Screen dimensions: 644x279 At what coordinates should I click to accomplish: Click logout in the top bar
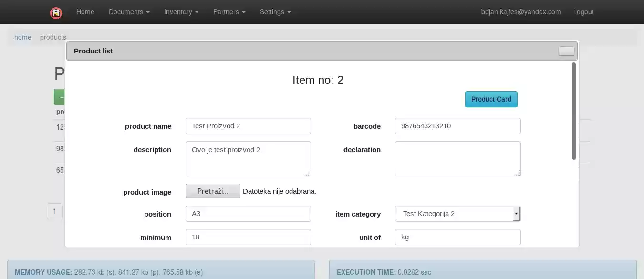[584, 12]
